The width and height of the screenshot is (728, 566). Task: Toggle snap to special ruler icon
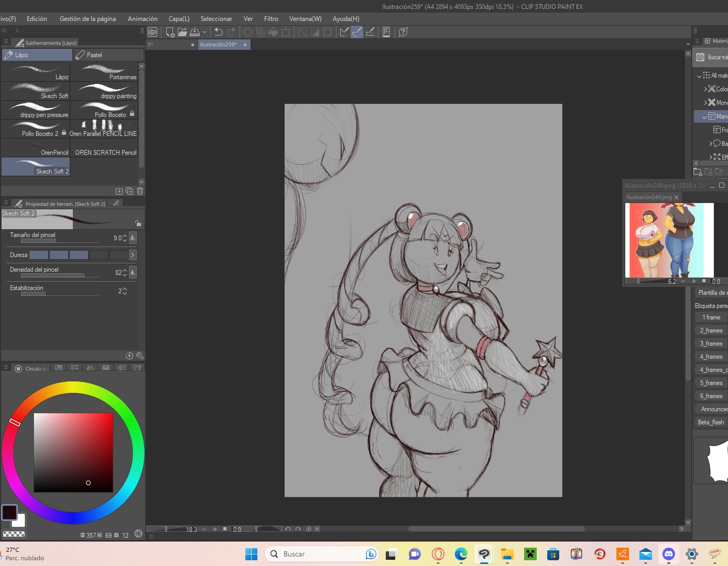pyautogui.click(x=357, y=32)
